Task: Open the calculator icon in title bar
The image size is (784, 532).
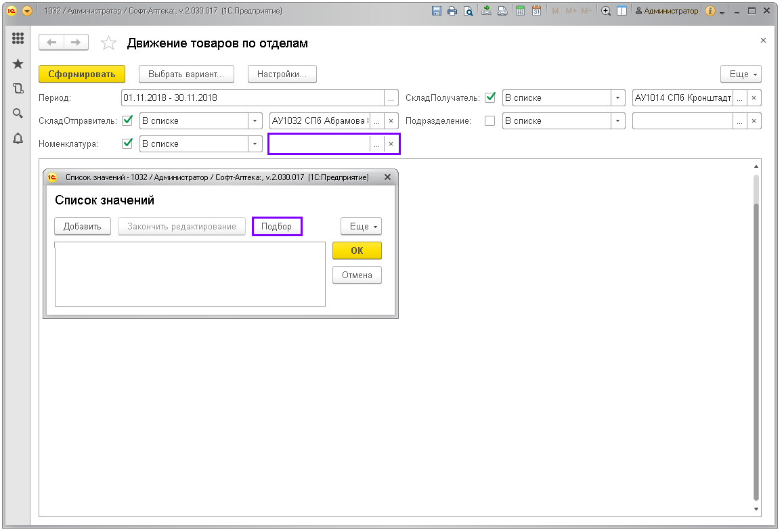Action: point(520,12)
